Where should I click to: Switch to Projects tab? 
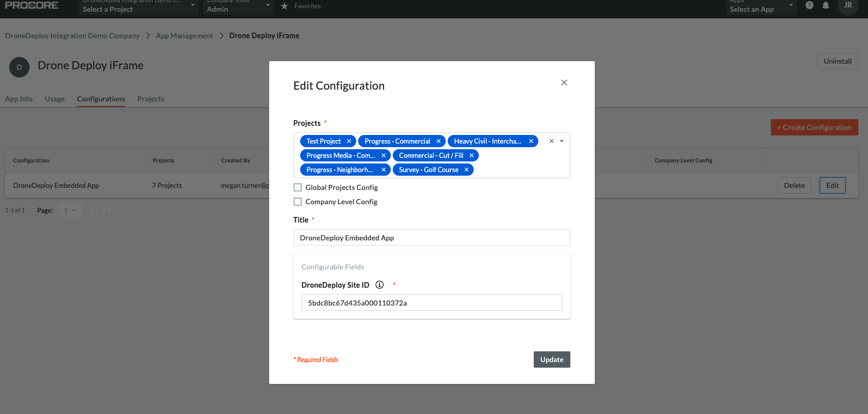point(151,99)
